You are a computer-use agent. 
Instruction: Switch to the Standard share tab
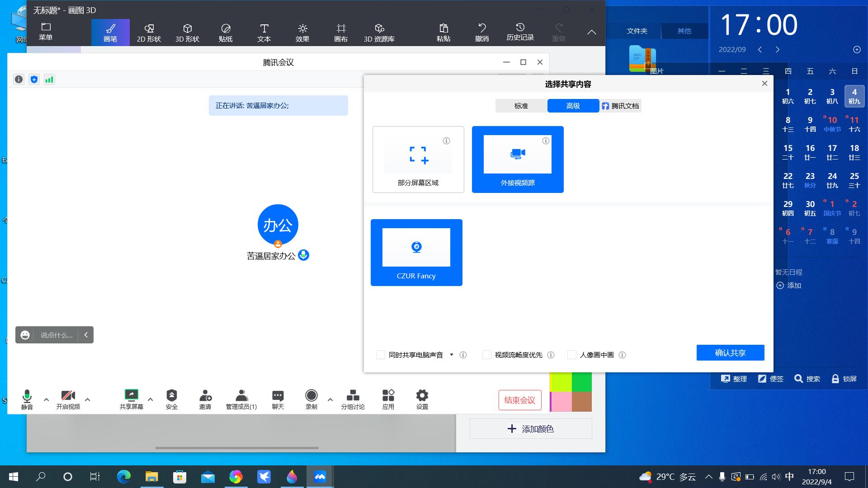pos(521,106)
